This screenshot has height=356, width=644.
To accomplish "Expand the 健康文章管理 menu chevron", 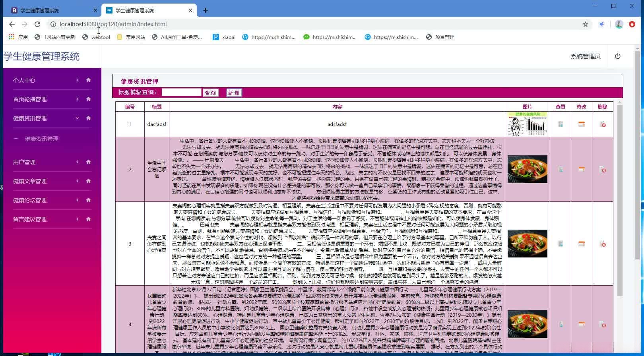I will coord(77,181).
